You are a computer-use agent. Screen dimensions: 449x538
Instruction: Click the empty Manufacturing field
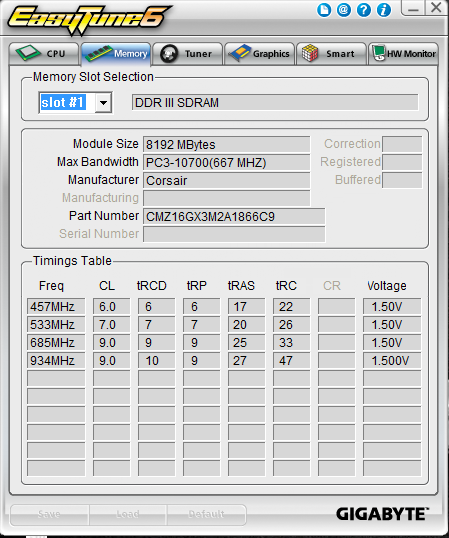pos(226,198)
